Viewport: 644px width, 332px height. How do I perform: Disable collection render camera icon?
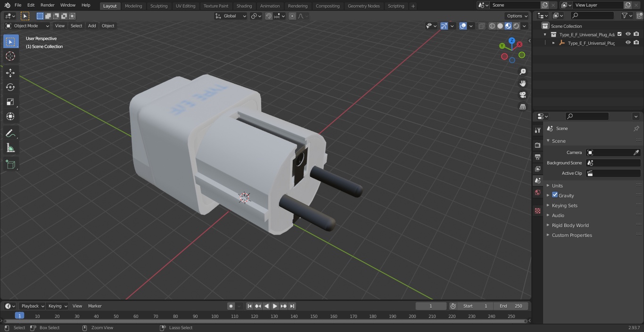pos(636,34)
